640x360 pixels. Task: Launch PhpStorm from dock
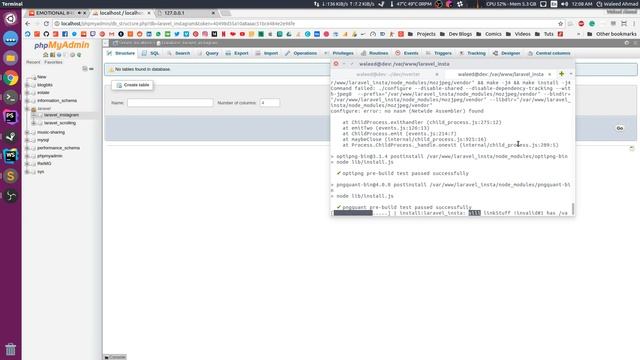[11, 117]
